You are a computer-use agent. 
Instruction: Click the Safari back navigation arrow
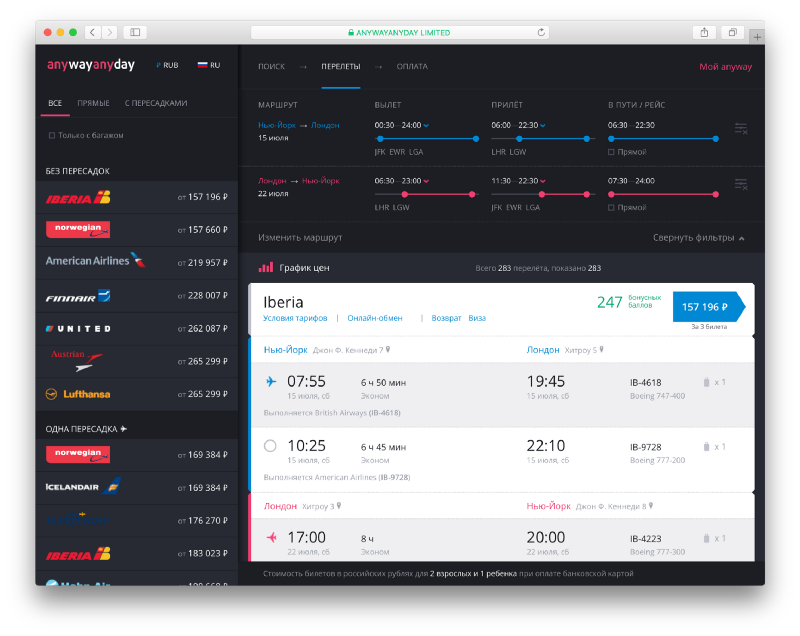pos(92,32)
